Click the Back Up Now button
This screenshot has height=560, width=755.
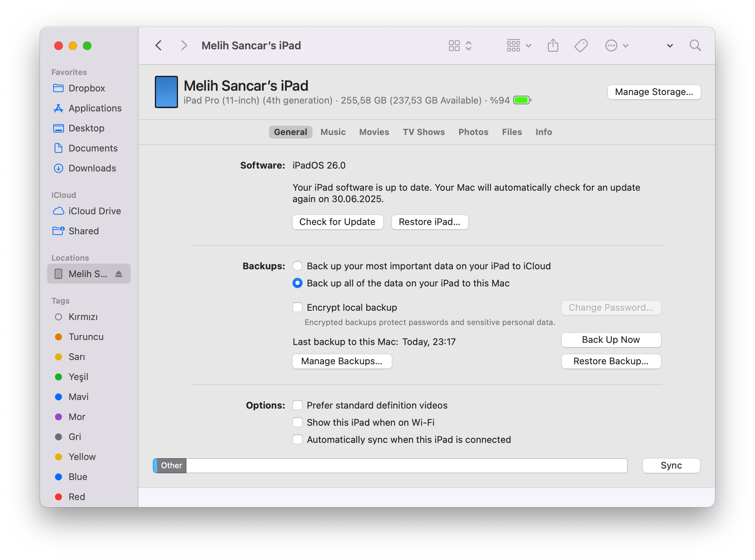pos(611,340)
